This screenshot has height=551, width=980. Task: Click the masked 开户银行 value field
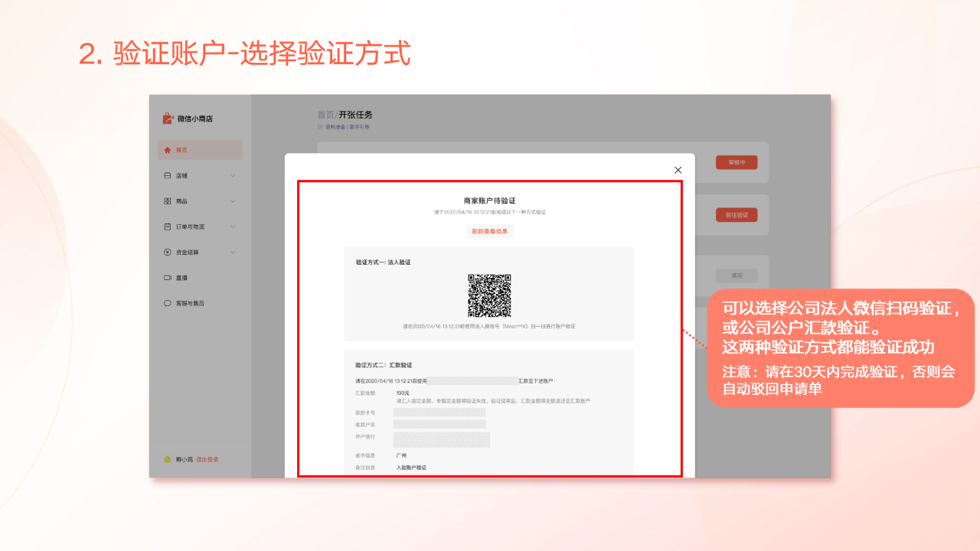point(442,439)
